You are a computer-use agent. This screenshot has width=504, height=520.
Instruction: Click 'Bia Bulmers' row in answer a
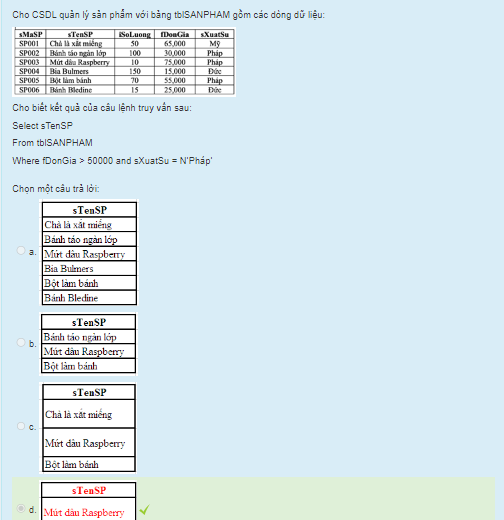[x=89, y=269]
